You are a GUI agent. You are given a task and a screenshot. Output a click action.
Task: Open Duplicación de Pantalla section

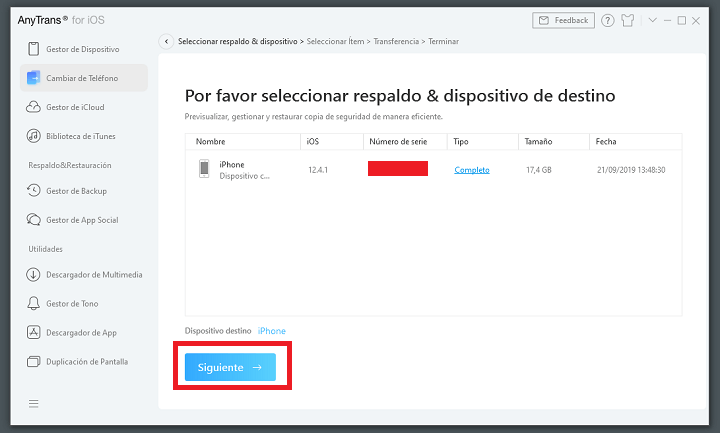click(84, 361)
